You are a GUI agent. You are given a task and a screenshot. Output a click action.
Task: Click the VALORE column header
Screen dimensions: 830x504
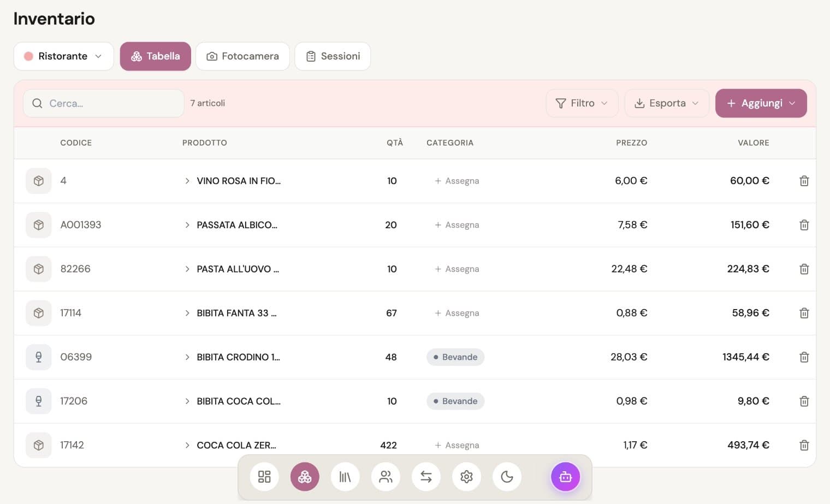click(753, 143)
